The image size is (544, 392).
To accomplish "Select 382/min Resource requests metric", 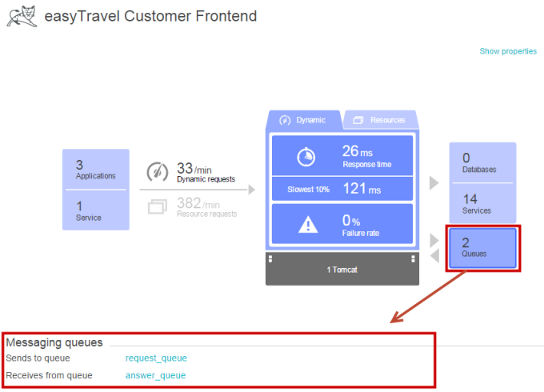I will (x=206, y=207).
